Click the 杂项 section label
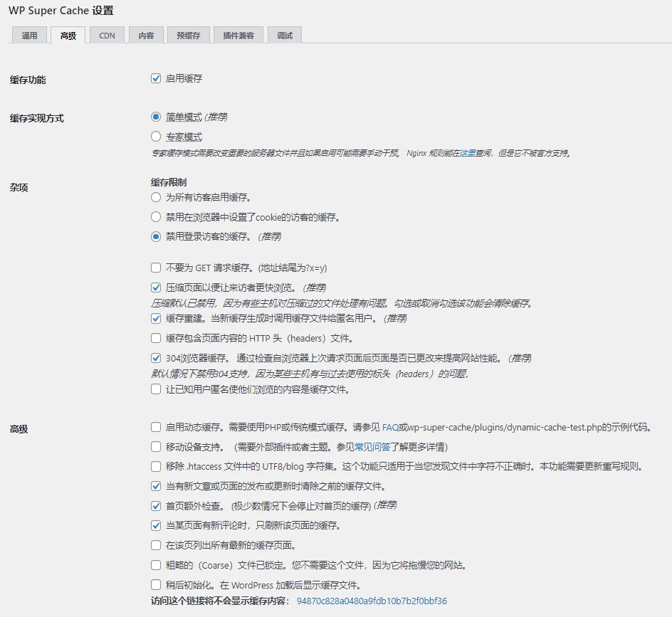672x617 pixels. [x=19, y=188]
